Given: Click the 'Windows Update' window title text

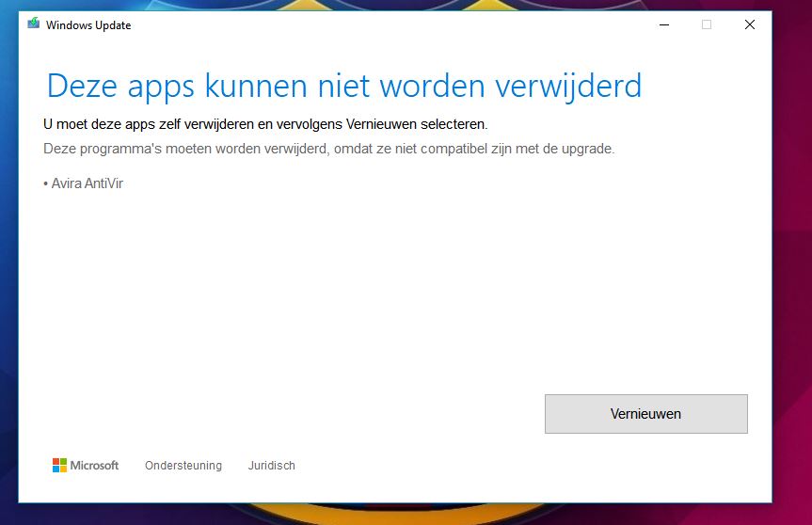Looking at the screenshot, I should click(88, 24).
